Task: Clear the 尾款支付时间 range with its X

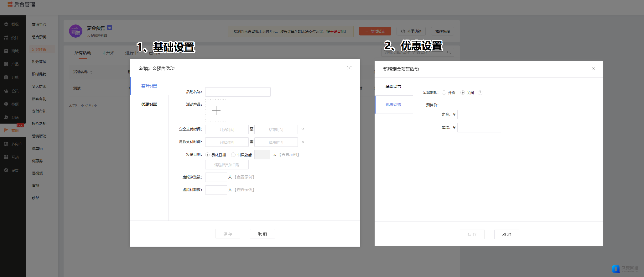Action: pos(303,142)
